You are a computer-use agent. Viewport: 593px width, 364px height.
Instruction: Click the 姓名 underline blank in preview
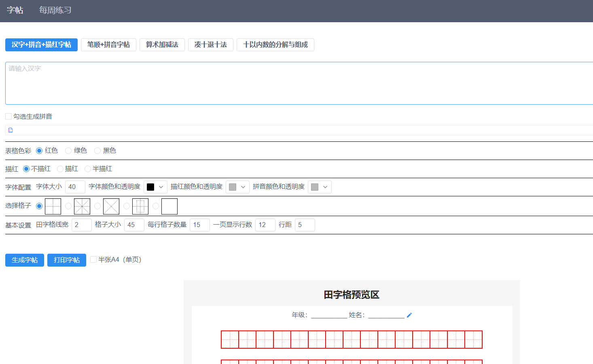386,315
